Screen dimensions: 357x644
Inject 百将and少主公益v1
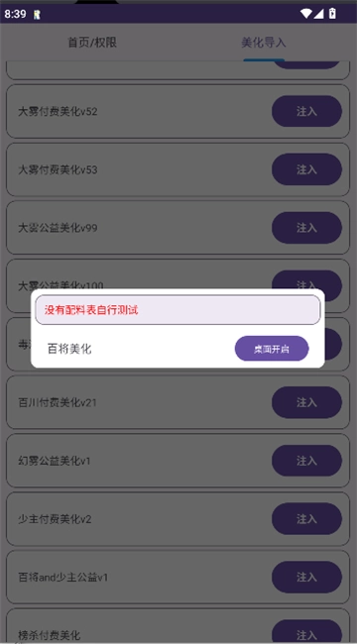click(x=306, y=577)
